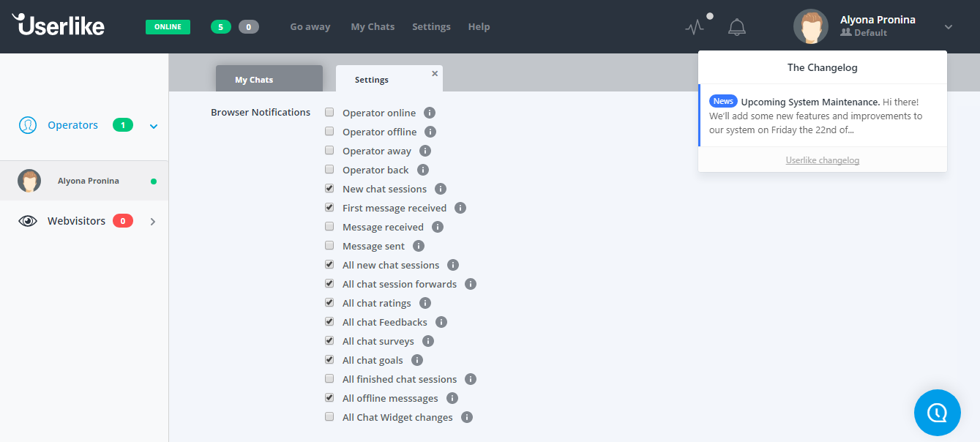Show info for Message sent
Screen dimensions: 980x442
[419, 246]
